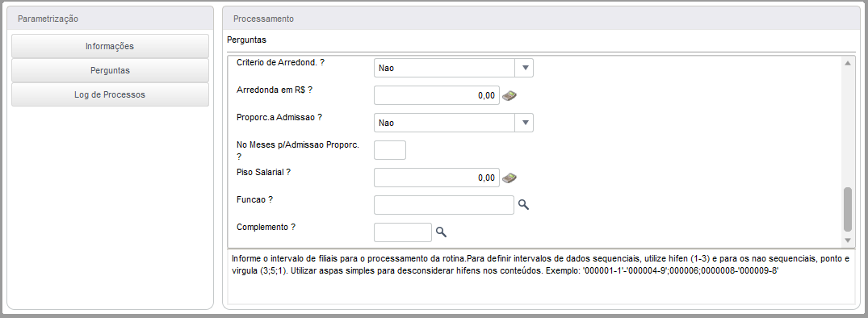Click into the Complemento text field
The image size is (868, 318).
pos(402,232)
